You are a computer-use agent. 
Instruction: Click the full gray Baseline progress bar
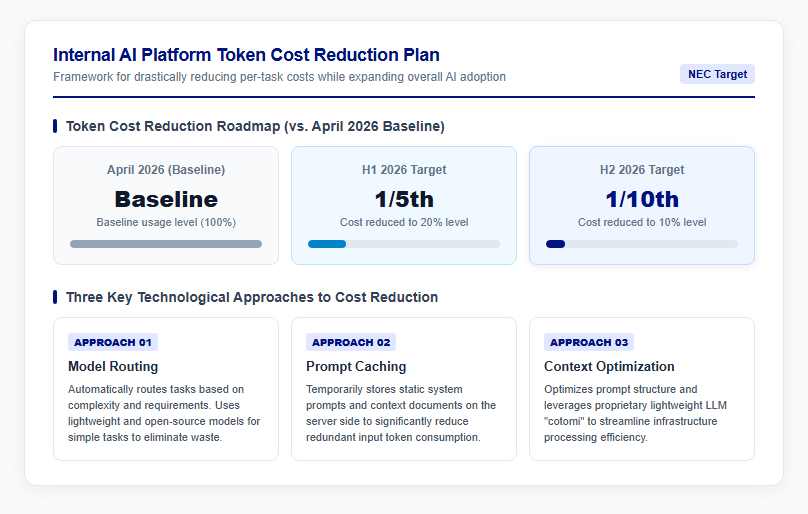coord(166,244)
